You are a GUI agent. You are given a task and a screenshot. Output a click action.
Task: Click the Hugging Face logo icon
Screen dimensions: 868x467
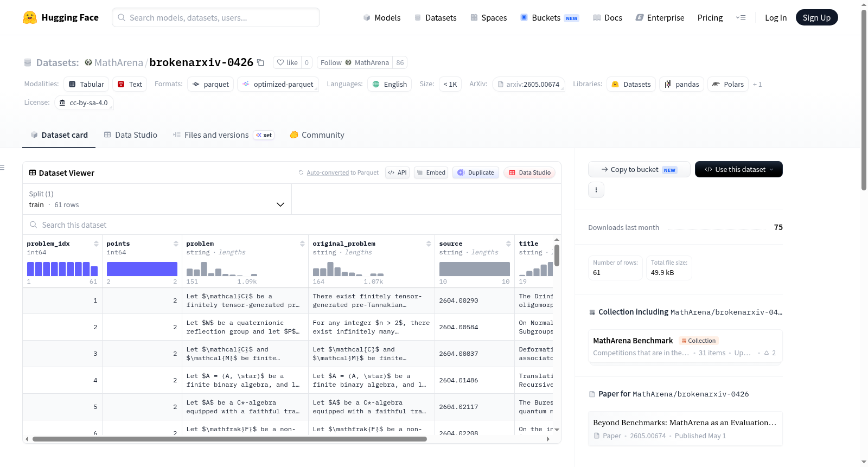pos(30,17)
